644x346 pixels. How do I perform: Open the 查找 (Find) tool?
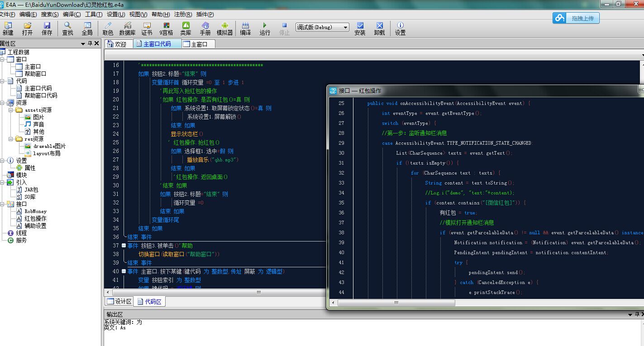(67, 28)
